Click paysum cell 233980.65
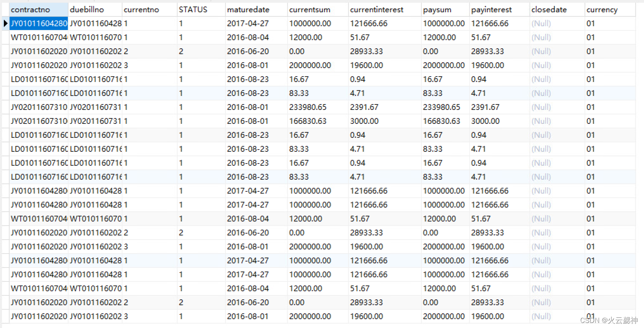 point(445,107)
